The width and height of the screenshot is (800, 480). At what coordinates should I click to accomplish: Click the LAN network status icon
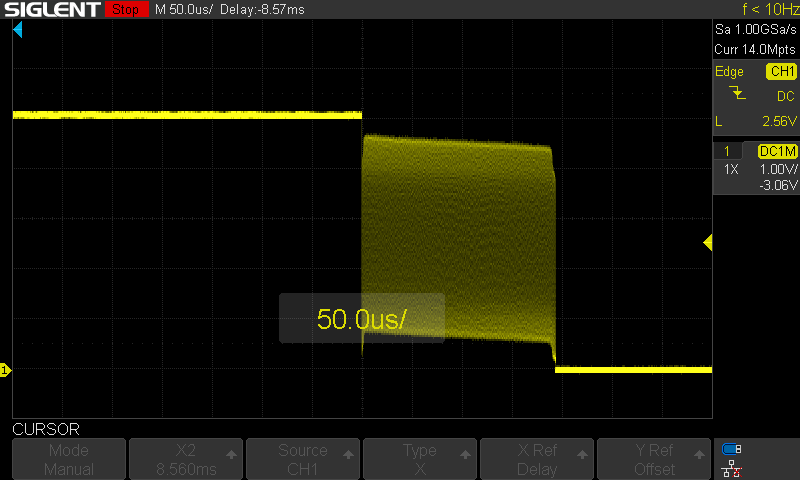point(732,468)
